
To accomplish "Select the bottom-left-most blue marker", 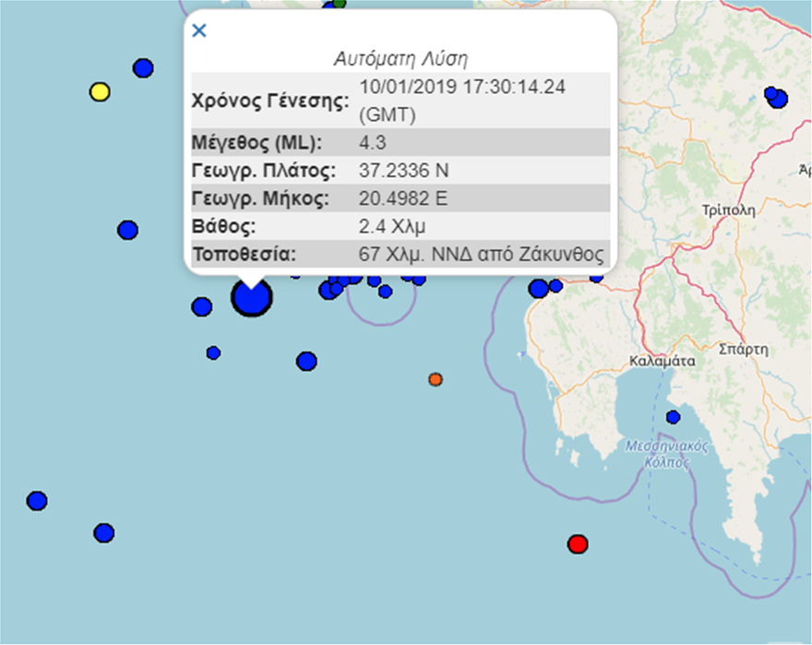I will click(x=37, y=500).
